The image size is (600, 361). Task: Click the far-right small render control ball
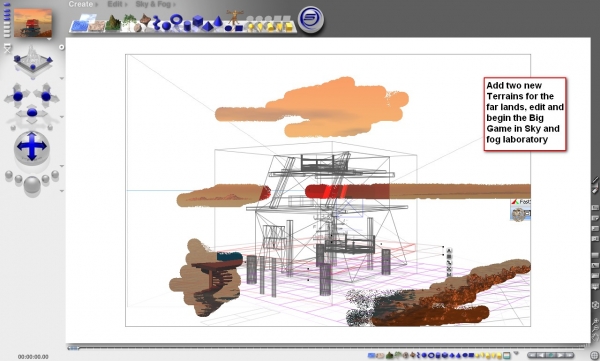click(x=55, y=175)
